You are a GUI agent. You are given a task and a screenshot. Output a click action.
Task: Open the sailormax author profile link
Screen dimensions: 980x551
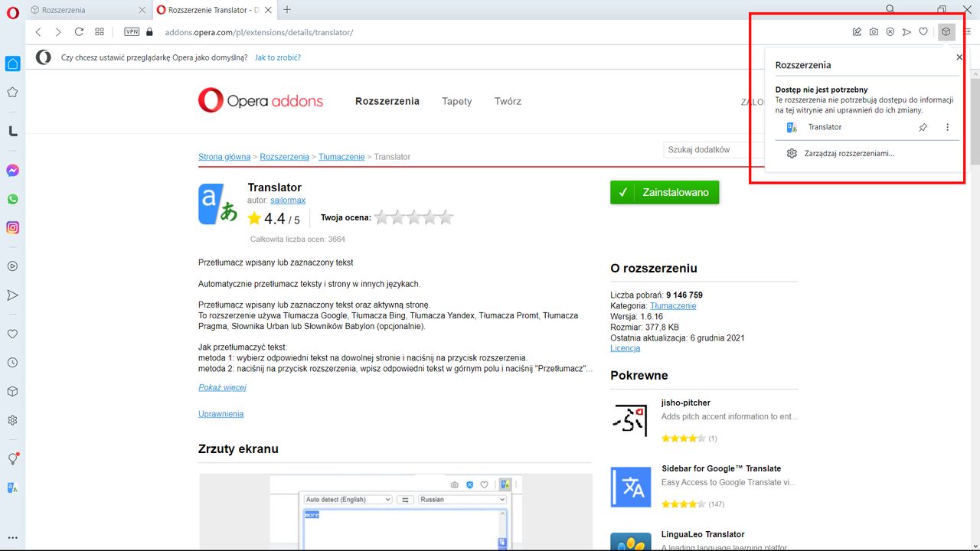click(x=288, y=200)
